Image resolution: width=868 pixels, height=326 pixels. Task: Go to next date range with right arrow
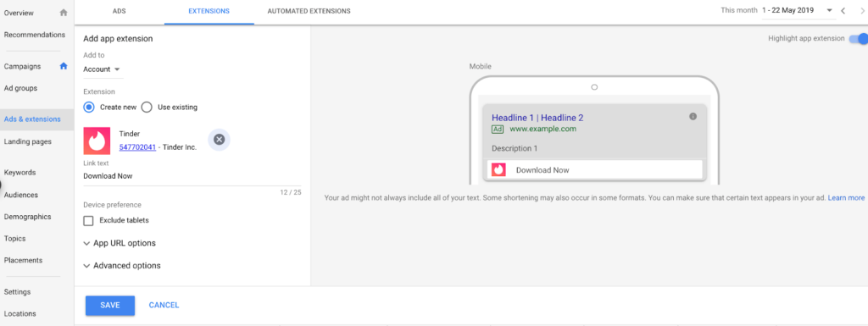(x=861, y=10)
